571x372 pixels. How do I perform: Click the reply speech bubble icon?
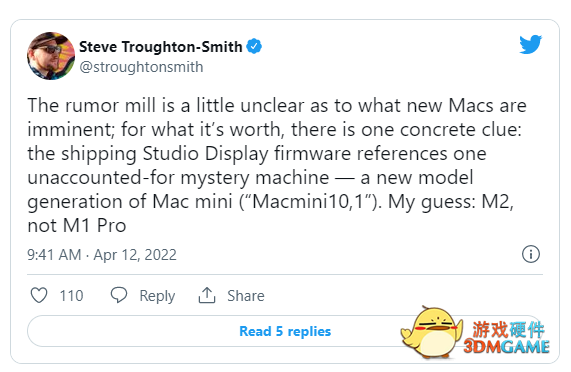(119, 295)
